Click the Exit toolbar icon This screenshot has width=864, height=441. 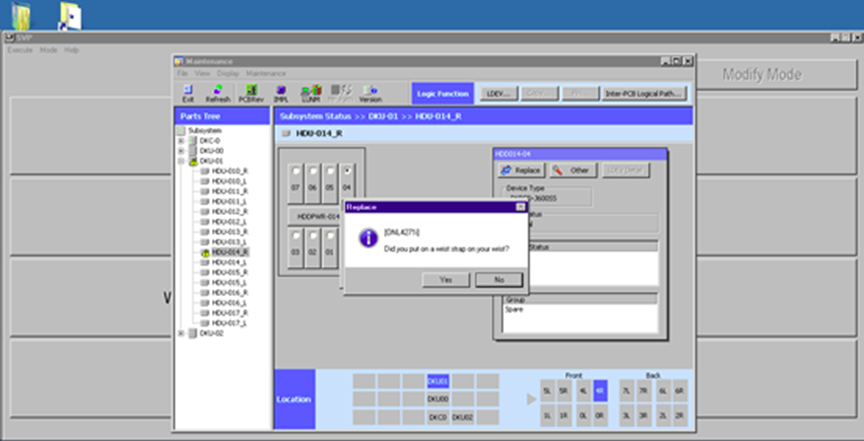pos(188,93)
